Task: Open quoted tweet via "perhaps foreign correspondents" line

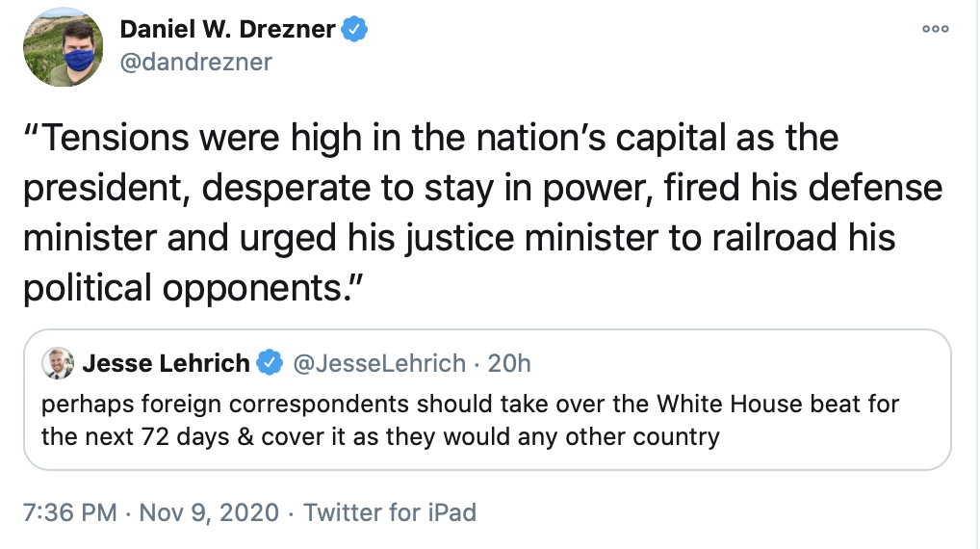Action: (470, 405)
